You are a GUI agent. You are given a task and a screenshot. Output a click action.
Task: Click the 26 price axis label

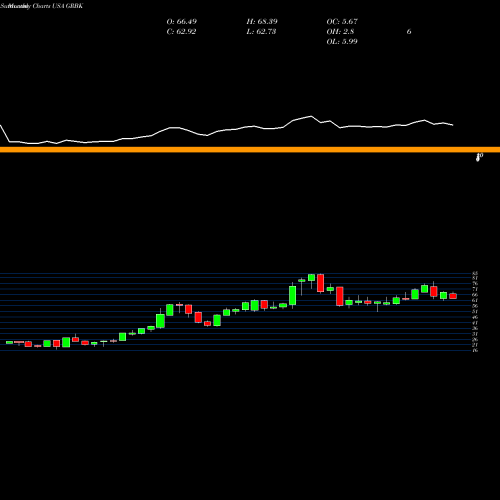tap(475, 339)
